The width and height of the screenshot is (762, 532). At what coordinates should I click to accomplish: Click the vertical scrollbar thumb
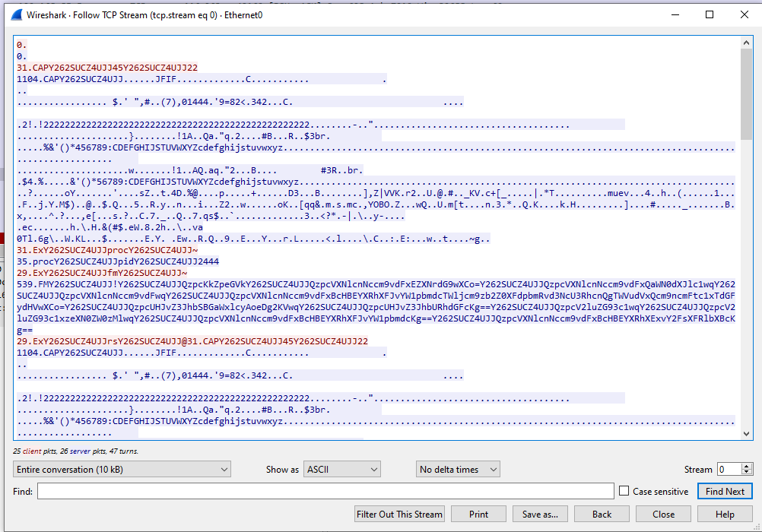click(x=745, y=91)
